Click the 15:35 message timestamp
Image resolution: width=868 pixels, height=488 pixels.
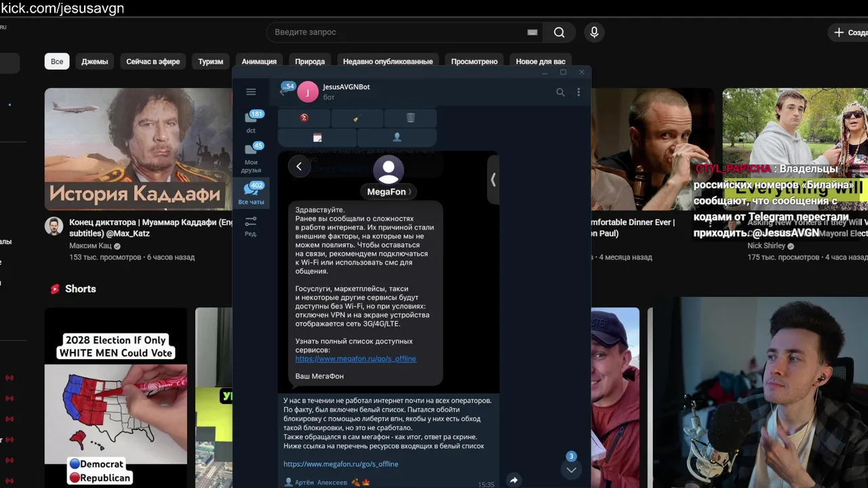[486, 485]
